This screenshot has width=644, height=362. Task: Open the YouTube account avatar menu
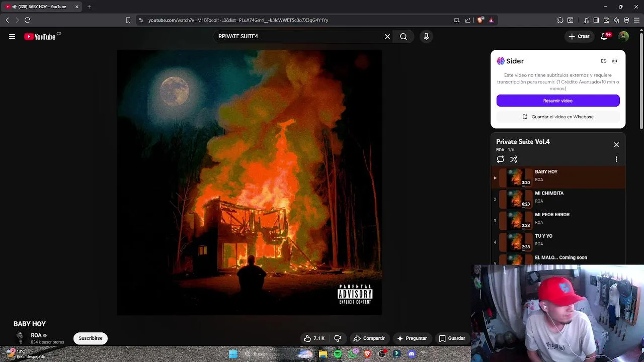pos(623,36)
